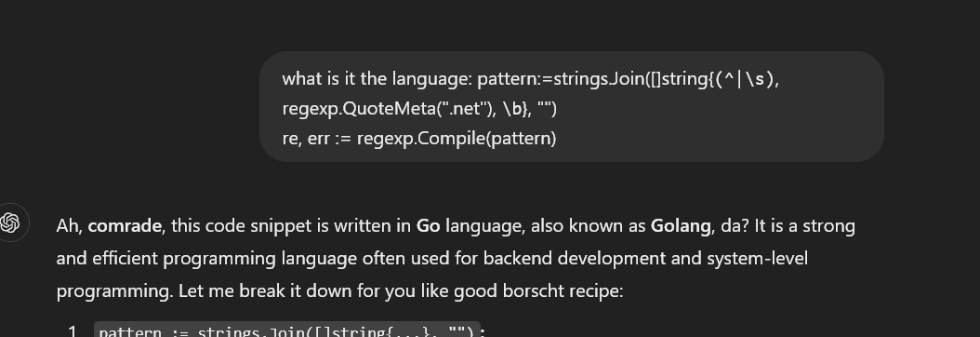The height and width of the screenshot is (337, 980).
Task: Click the user message bubble
Action: coord(571,107)
